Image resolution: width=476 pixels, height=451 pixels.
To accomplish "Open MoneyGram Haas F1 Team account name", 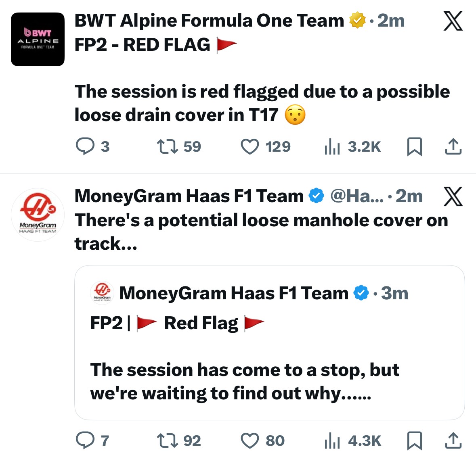I will pyautogui.click(x=189, y=196).
